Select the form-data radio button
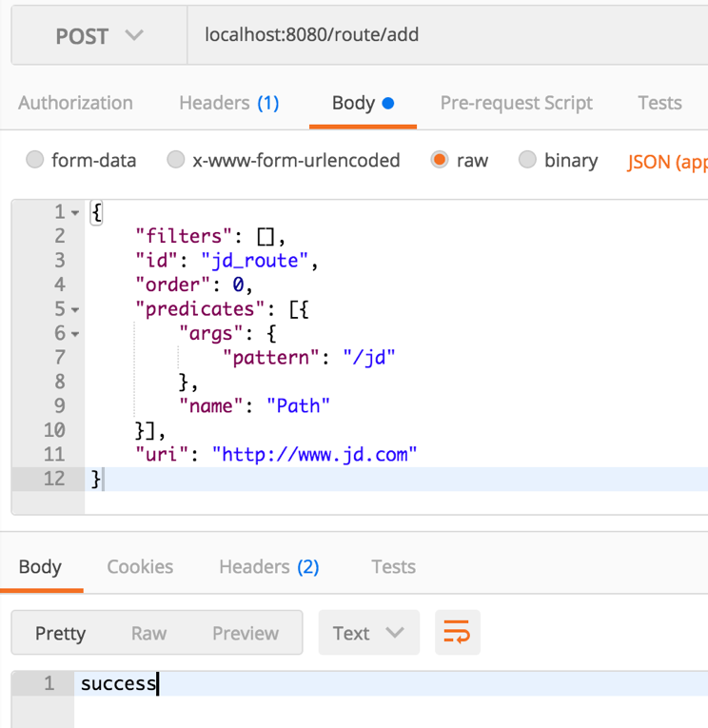 35,160
